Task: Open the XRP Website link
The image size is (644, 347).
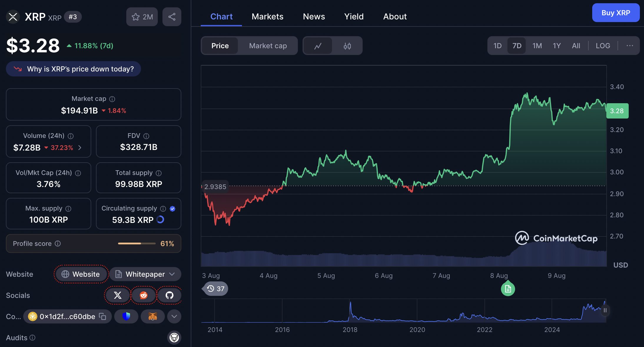Action: 81,274
